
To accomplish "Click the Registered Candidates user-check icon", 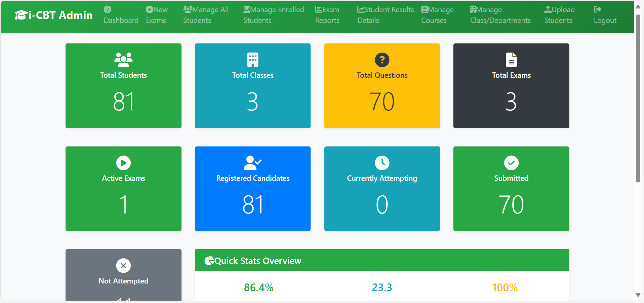I will pyautogui.click(x=252, y=163).
